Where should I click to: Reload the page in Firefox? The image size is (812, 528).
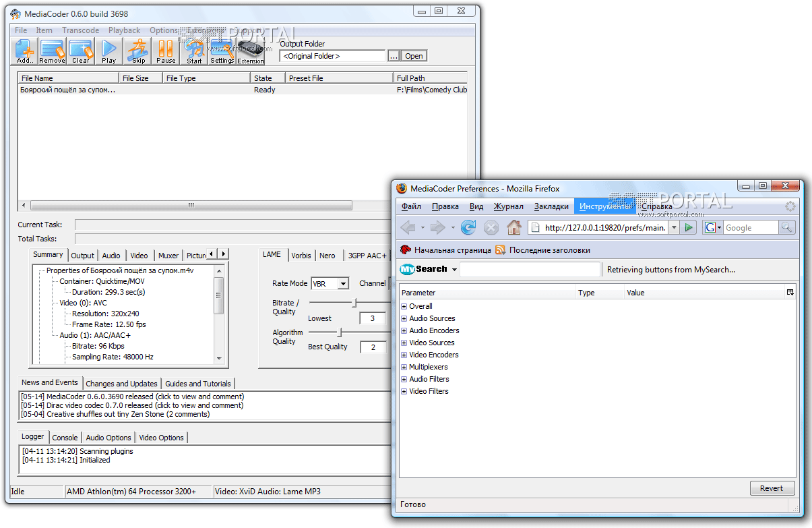click(468, 227)
